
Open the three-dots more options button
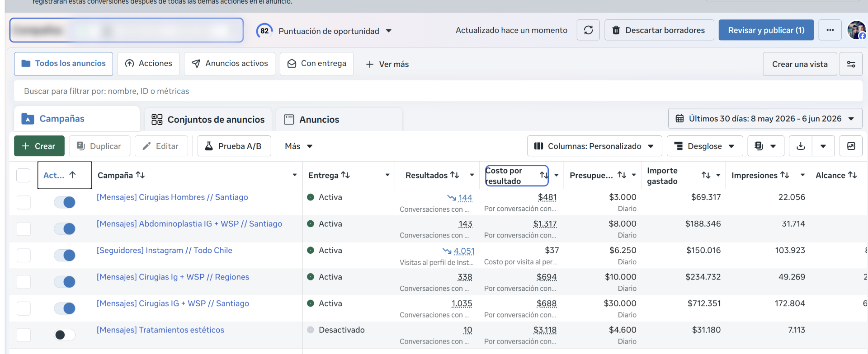(830, 30)
